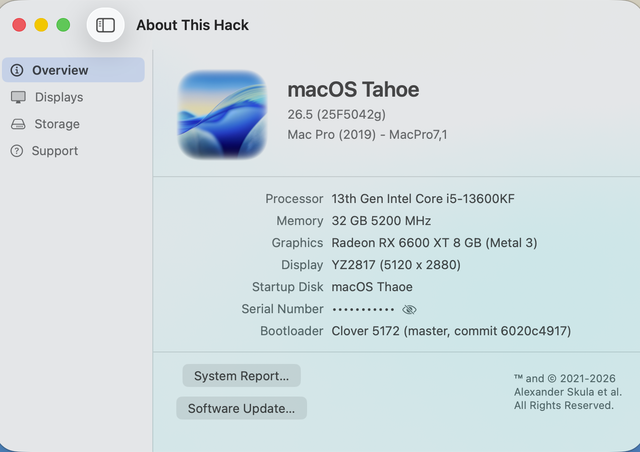Minimize the window with the yellow button
640x452 pixels.
[41, 25]
